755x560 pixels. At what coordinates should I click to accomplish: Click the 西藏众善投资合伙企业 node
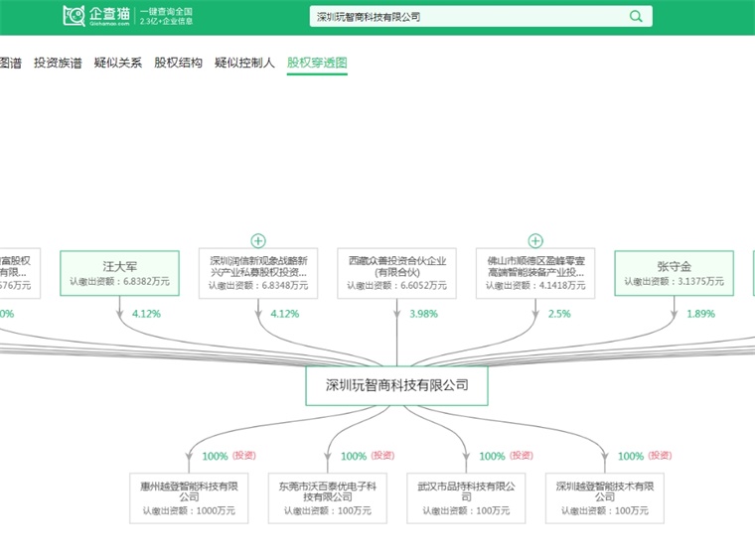tap(396, 274)
